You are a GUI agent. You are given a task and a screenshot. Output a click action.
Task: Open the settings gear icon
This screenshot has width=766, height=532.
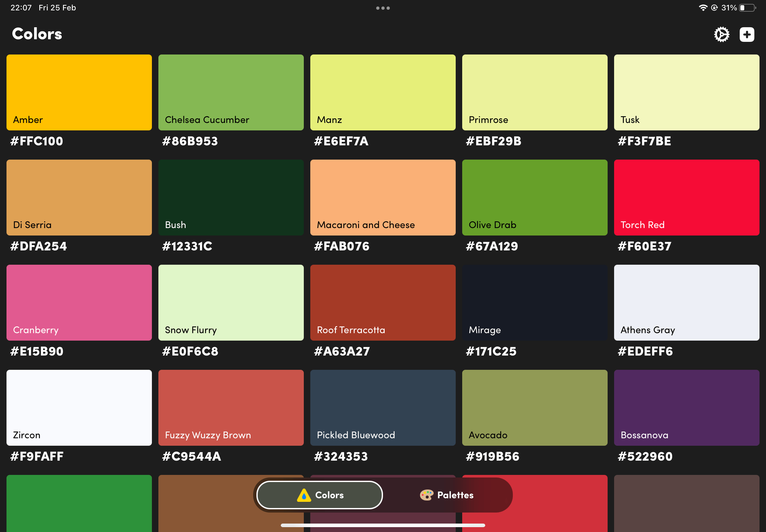pyautogui.click(x=721, y=34)
